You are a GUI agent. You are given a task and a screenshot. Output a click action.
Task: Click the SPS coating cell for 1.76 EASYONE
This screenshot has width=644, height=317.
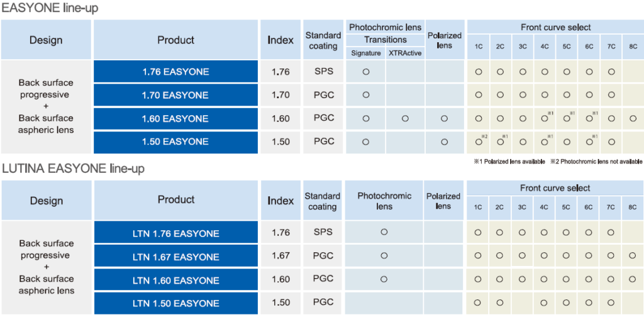(x=323, y=72)
